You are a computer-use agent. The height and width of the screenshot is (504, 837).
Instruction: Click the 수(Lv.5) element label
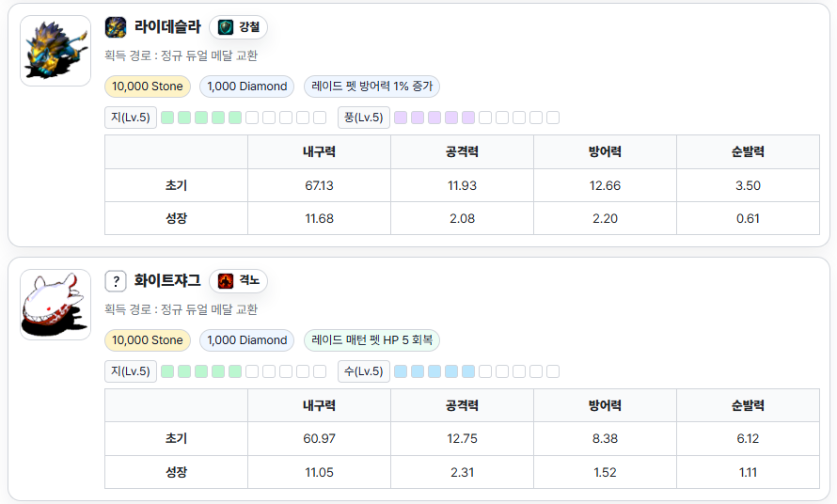363,371
